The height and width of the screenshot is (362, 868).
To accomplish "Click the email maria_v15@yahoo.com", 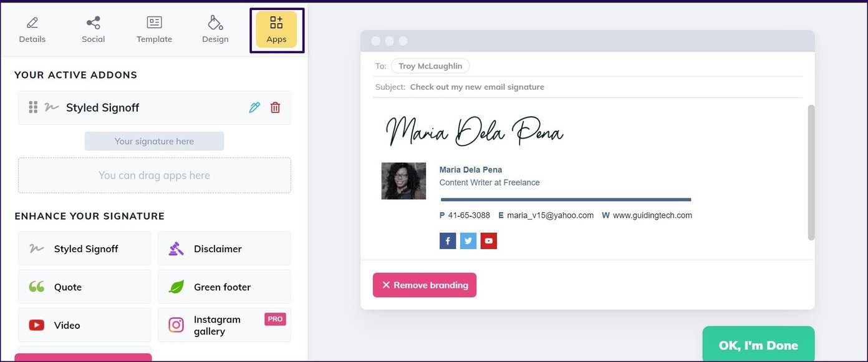I will (550, 215).
